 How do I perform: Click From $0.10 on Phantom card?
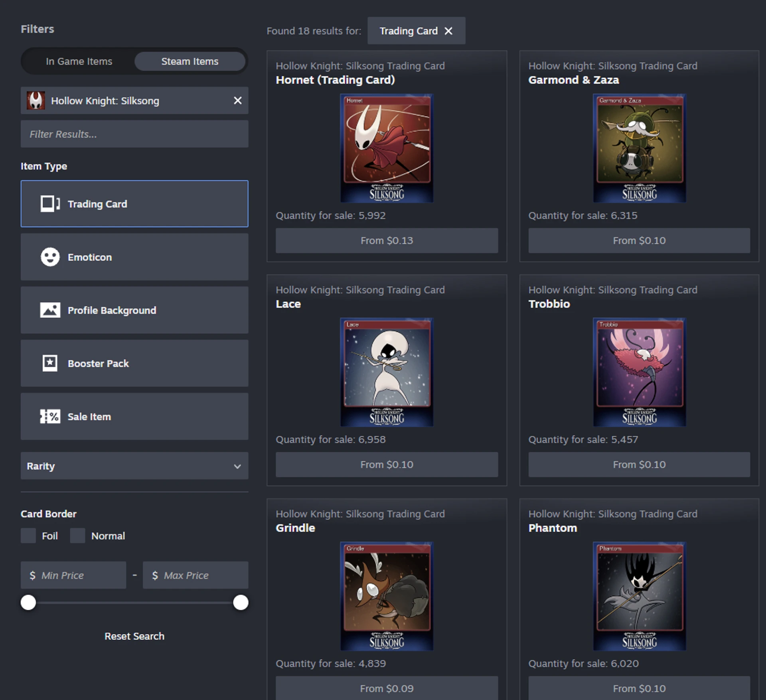click(639, 688)
